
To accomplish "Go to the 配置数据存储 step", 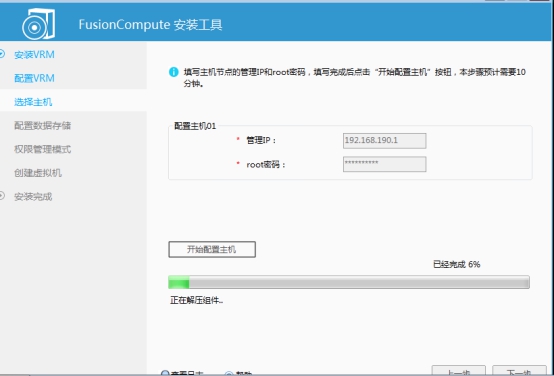I will pyautogui.click(x=42, y=125).
